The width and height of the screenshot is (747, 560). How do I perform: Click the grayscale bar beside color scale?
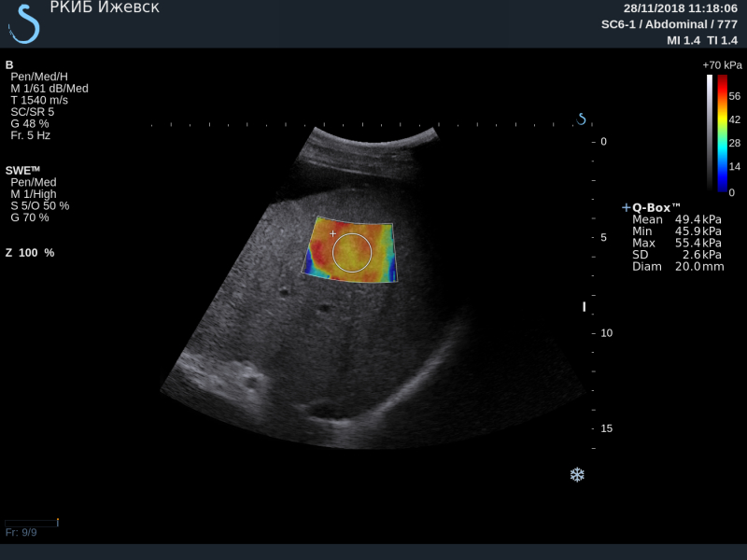pyautogui.click(x=710, y=133)
